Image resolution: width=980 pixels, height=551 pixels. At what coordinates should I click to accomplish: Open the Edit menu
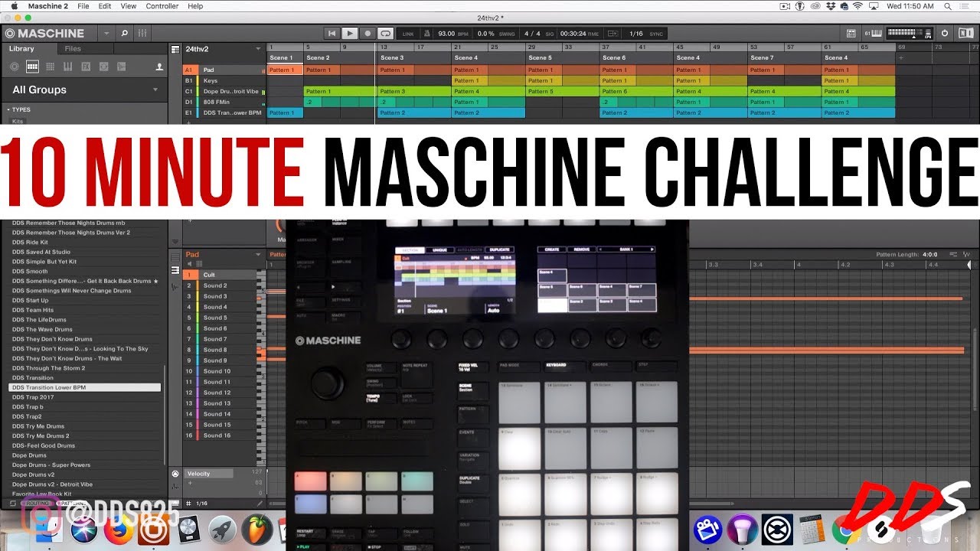tap(105, 6)
